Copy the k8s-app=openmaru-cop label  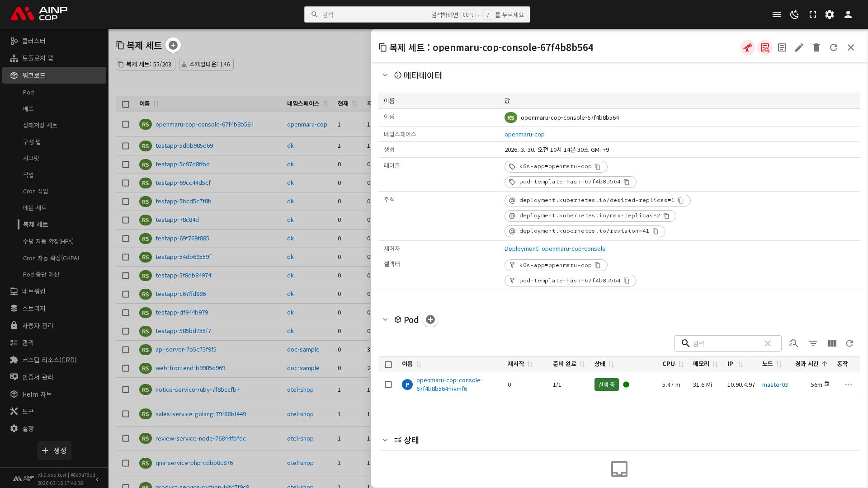tap(598, 167)
